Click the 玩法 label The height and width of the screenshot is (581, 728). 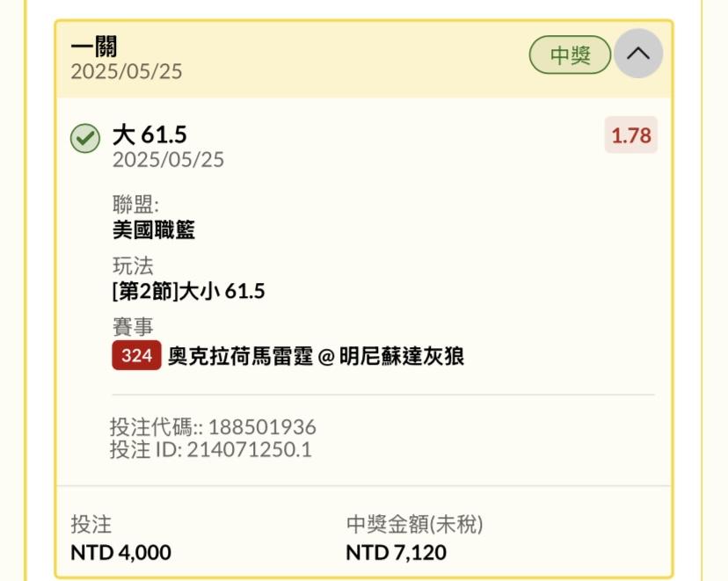point(133,265)
